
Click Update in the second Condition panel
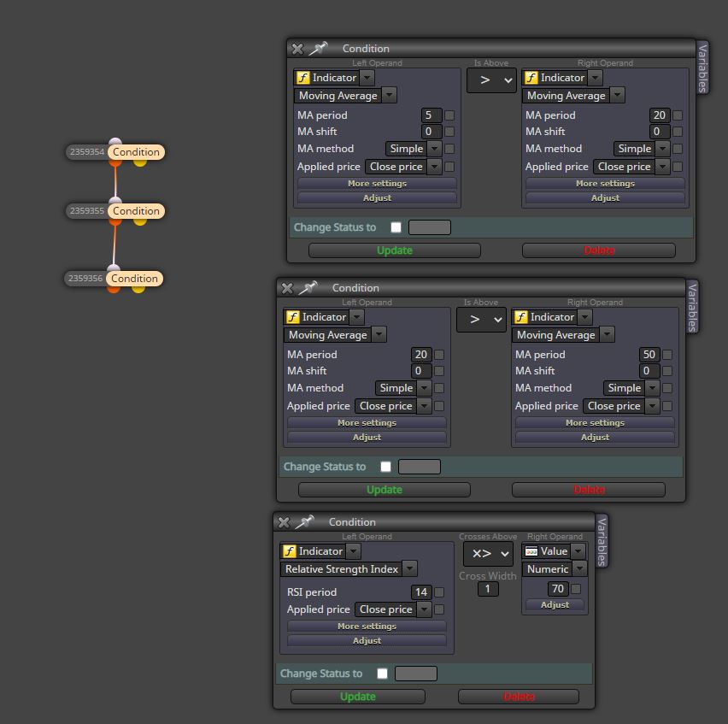385,490
